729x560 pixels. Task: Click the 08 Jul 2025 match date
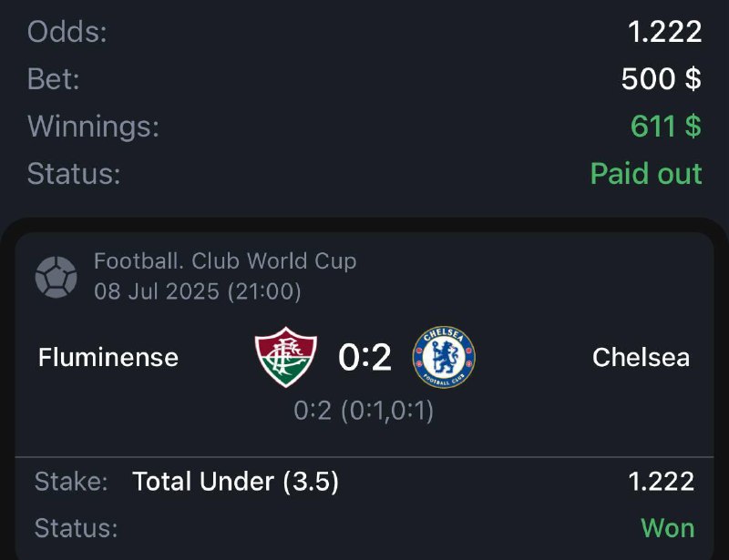[x=197, y=291]
